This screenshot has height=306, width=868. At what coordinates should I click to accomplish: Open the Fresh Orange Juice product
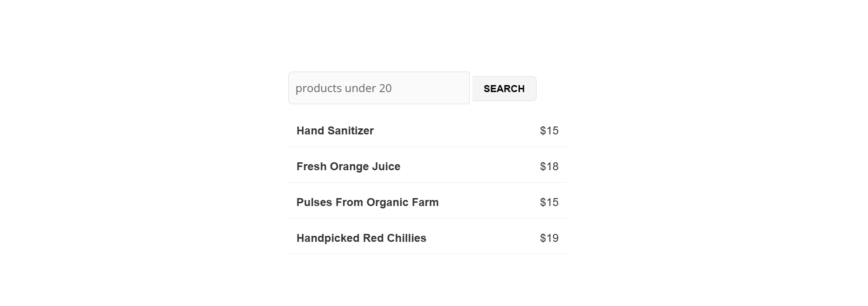tap(348, 166)
